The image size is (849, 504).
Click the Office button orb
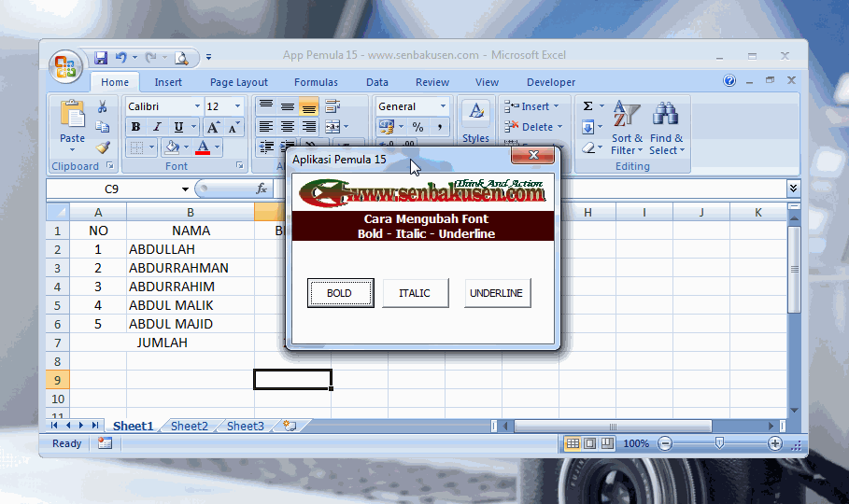65,66
